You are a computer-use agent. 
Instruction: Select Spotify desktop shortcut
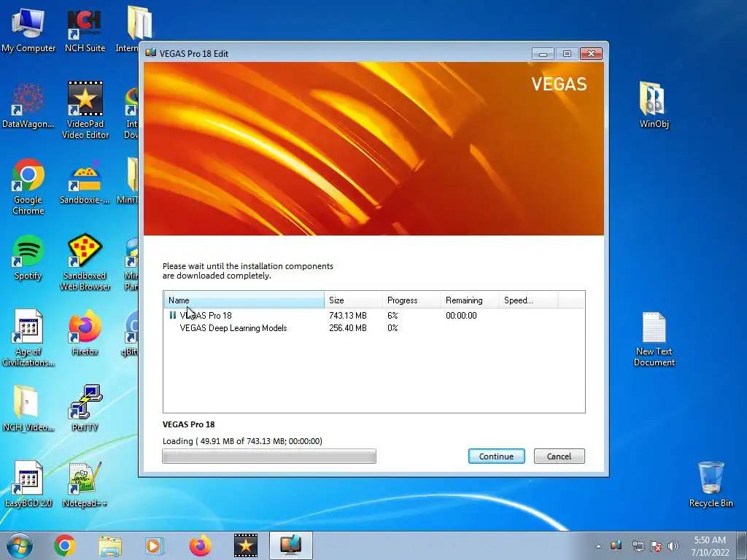[x=28, y=257]
